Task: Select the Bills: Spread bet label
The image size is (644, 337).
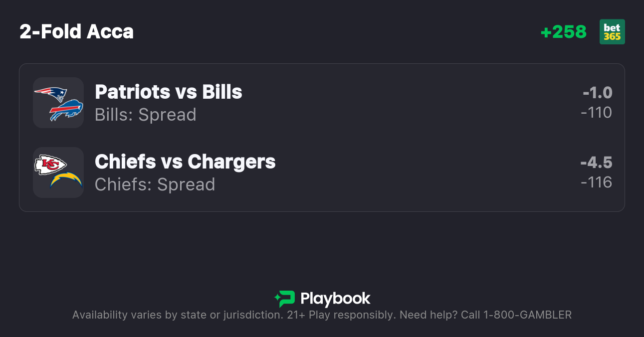Action: [146, 115]
